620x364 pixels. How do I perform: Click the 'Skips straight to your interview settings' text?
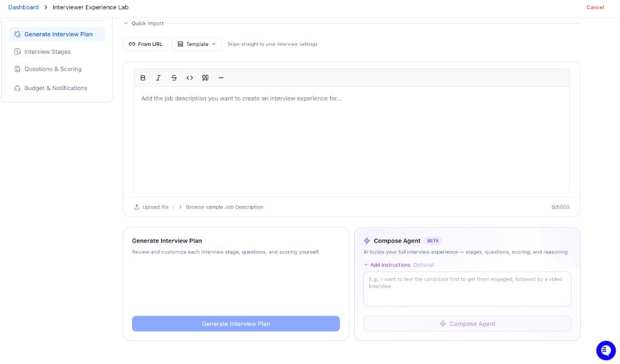272,44
